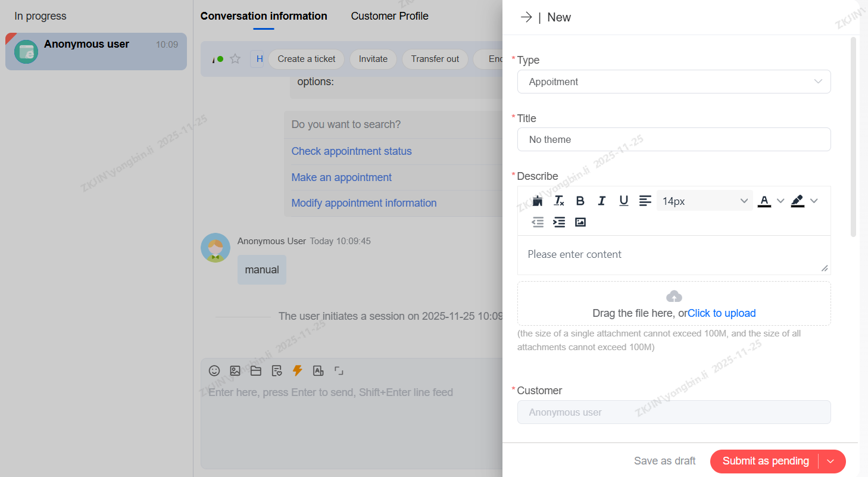This screenshot has height=477, width=868.
Task: Switch to the Customer Profile tab
Action: tap(389, 16)
